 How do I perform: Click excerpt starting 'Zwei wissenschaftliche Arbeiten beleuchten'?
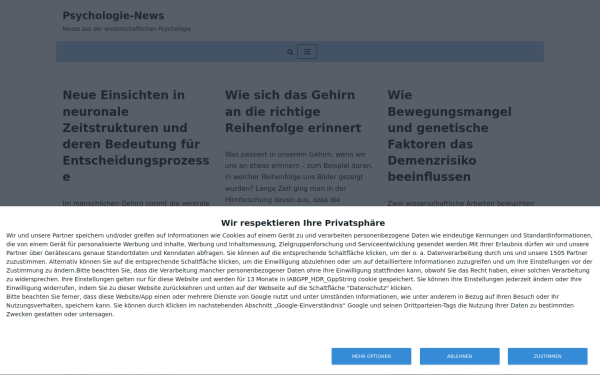(461, 203)
